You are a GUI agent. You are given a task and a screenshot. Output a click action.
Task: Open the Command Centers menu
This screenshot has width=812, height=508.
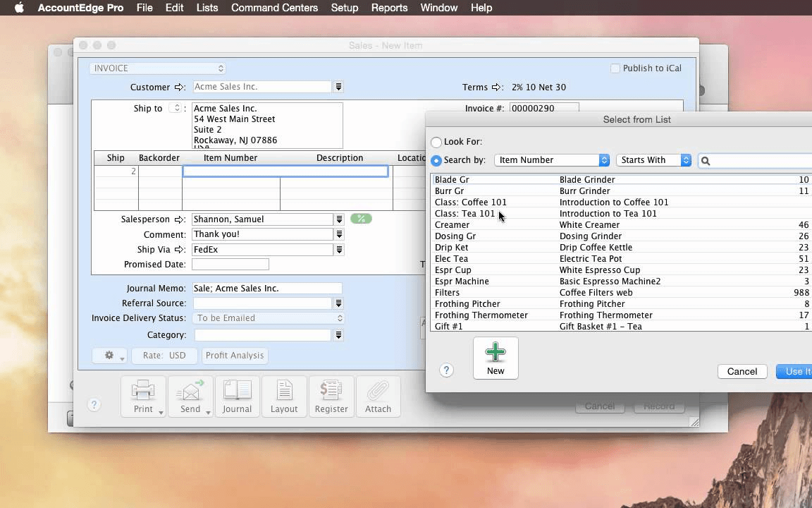(274, 8)
